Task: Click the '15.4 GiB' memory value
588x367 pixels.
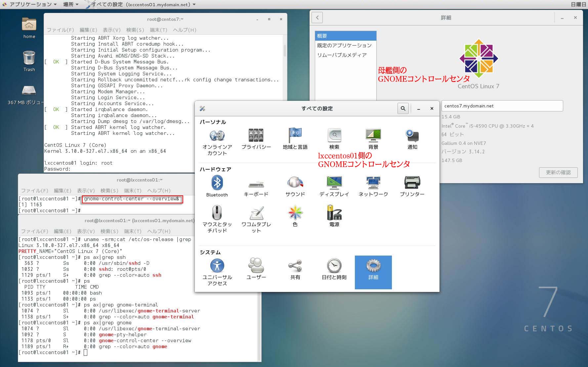Action: [451, 117]
